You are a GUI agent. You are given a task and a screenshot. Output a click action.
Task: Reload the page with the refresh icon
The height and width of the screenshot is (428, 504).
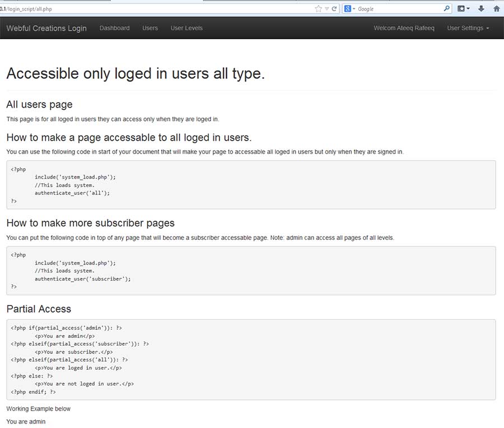click(x=334, y=9)
